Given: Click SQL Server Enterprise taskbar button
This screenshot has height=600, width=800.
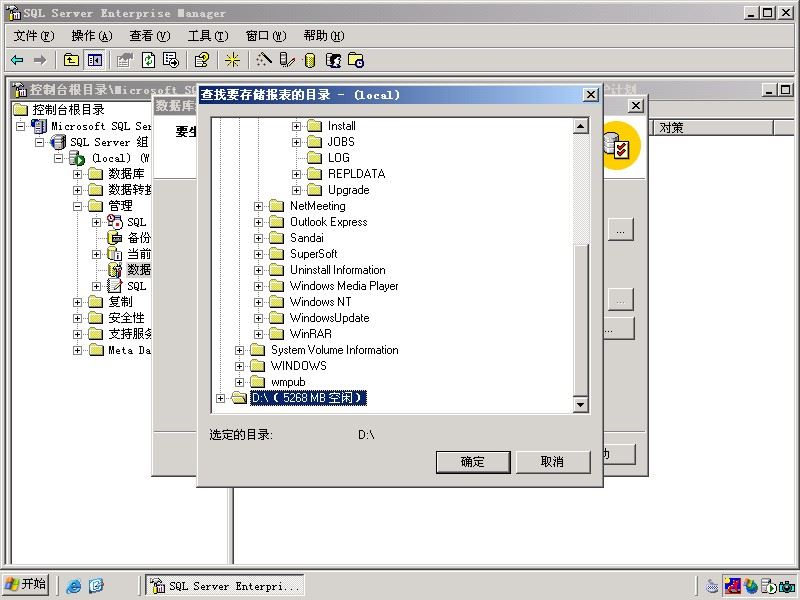Looking at the screenshot, I should tap(225, 586).
